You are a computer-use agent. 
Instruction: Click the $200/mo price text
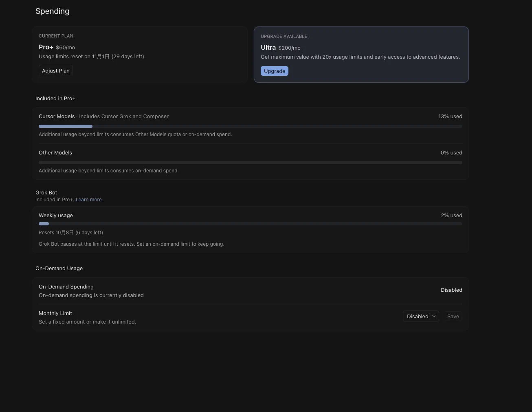[290, 48]
